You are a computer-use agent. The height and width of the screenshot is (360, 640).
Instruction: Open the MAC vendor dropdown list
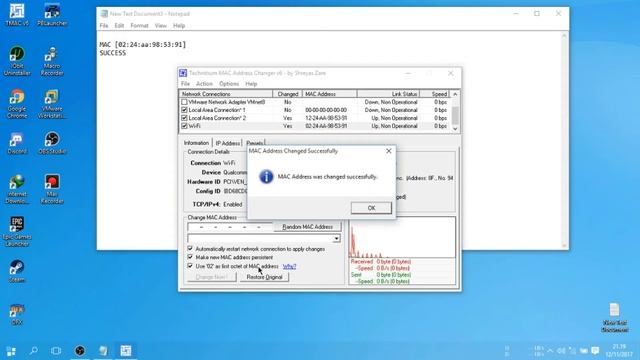click(336, 238)
